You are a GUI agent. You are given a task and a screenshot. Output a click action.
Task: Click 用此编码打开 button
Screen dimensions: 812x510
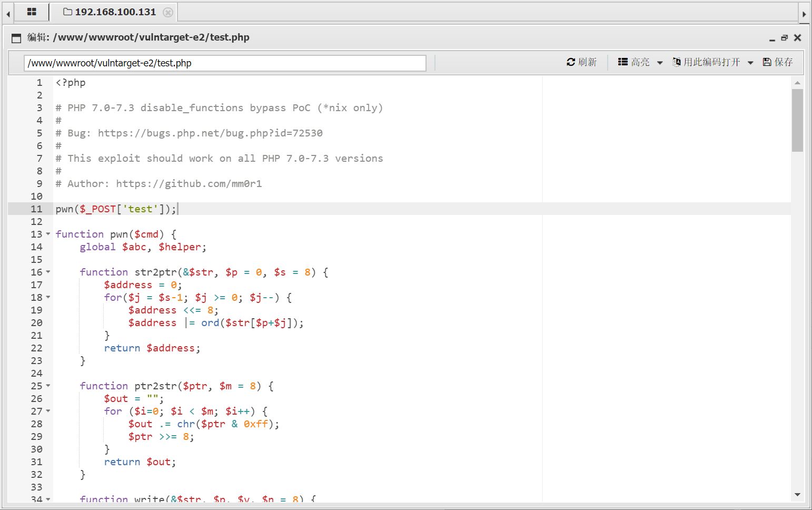tap(712, 62)
